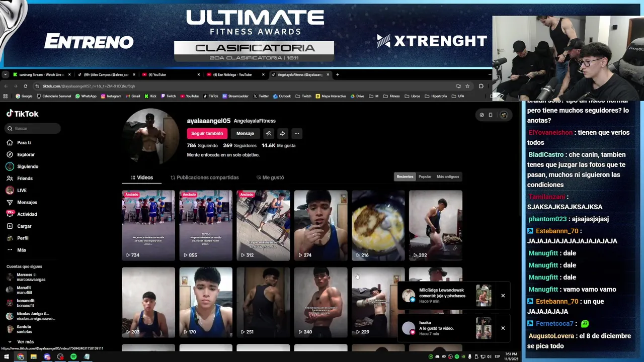Open the Actividad notifications
This screenshot has height=362, width=644.
coord(27,214)
